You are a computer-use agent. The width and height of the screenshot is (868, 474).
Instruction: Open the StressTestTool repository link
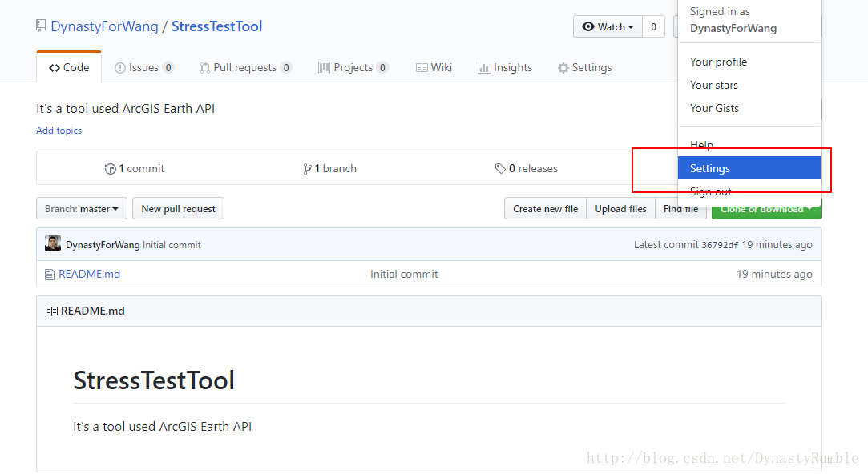[x=216, y=26]
